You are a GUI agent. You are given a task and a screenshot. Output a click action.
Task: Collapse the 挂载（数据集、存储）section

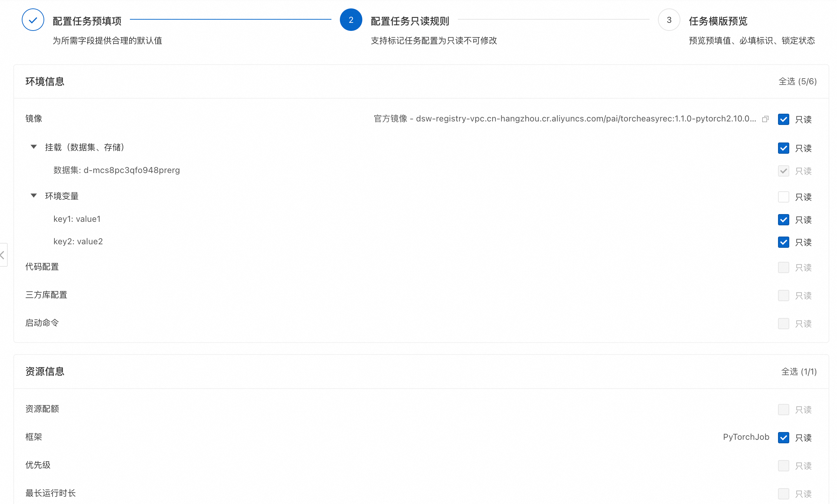34,147
